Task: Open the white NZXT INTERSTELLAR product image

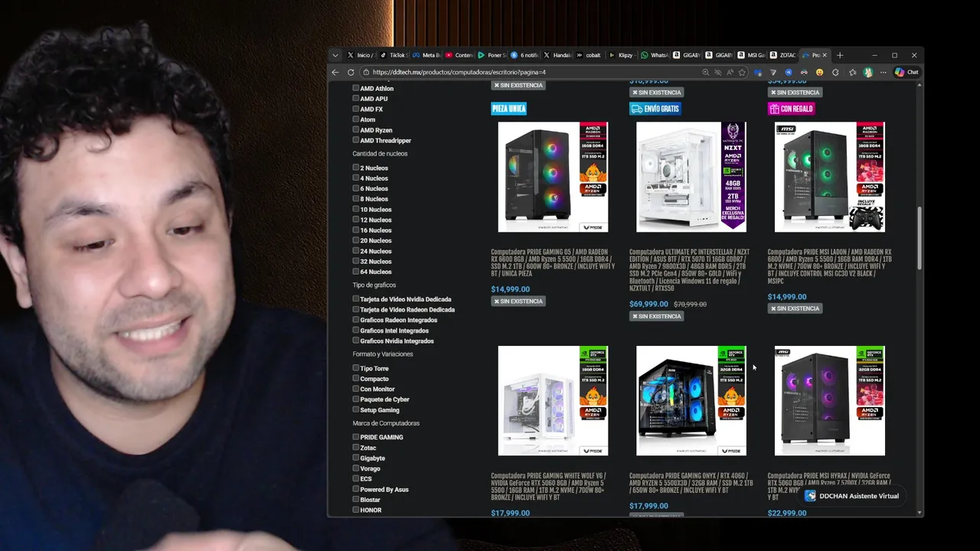Action: tap(691, 177)
